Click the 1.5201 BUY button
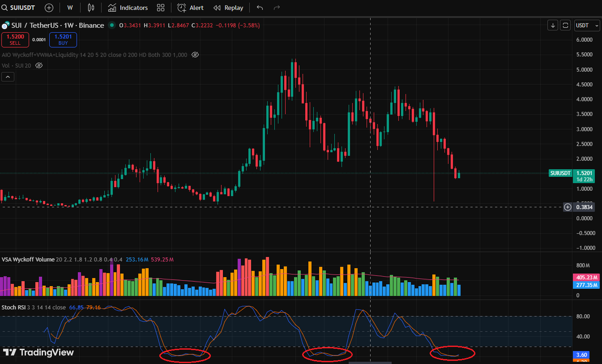Viewport: 602px width, 364px height. click(63, 40)
